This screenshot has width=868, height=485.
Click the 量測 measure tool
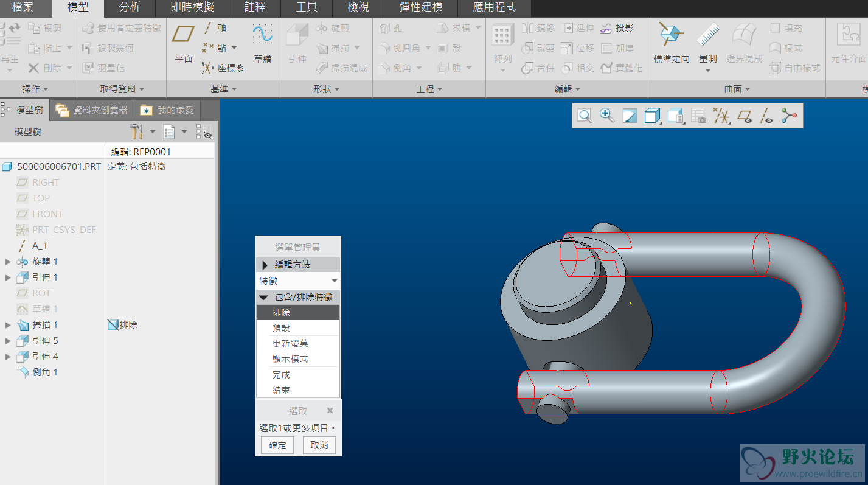tap(708, 43)
